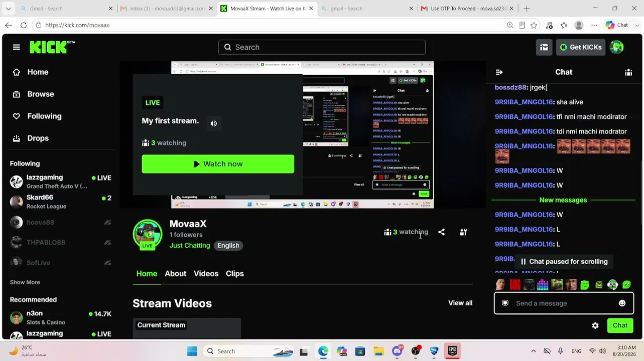Open recommended channel n3on
The width and height of the screenshot is (644, 361).
point(61,317)
